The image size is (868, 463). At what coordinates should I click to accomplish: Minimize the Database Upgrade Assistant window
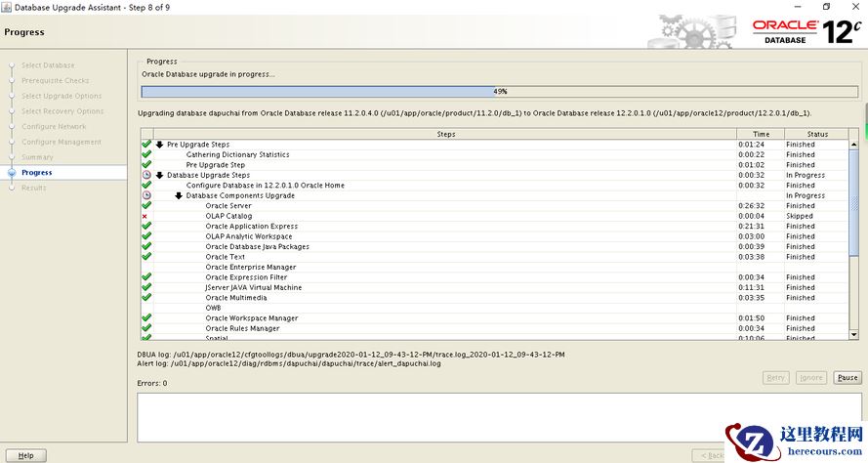pyautogui.click(x=798, y=7)
